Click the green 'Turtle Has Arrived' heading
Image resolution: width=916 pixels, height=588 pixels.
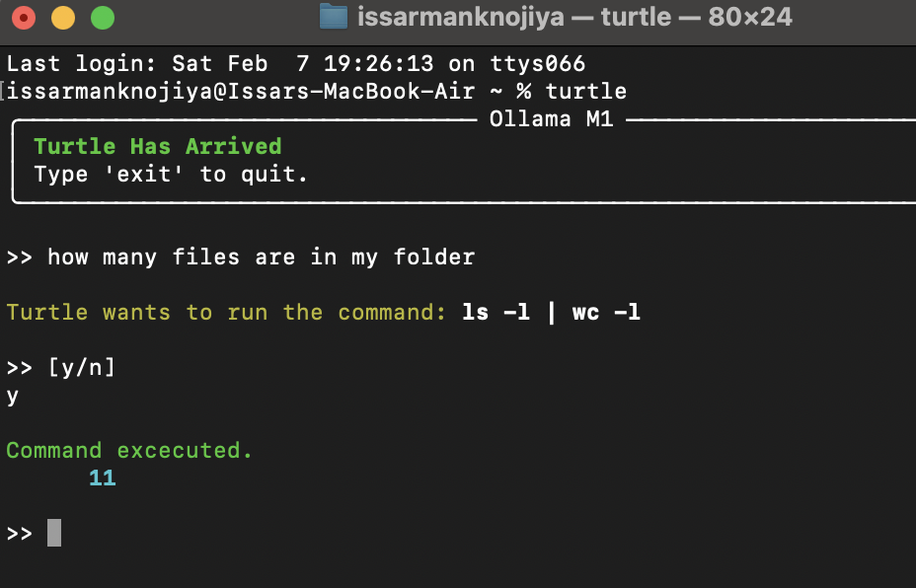[x=158, y=147]
